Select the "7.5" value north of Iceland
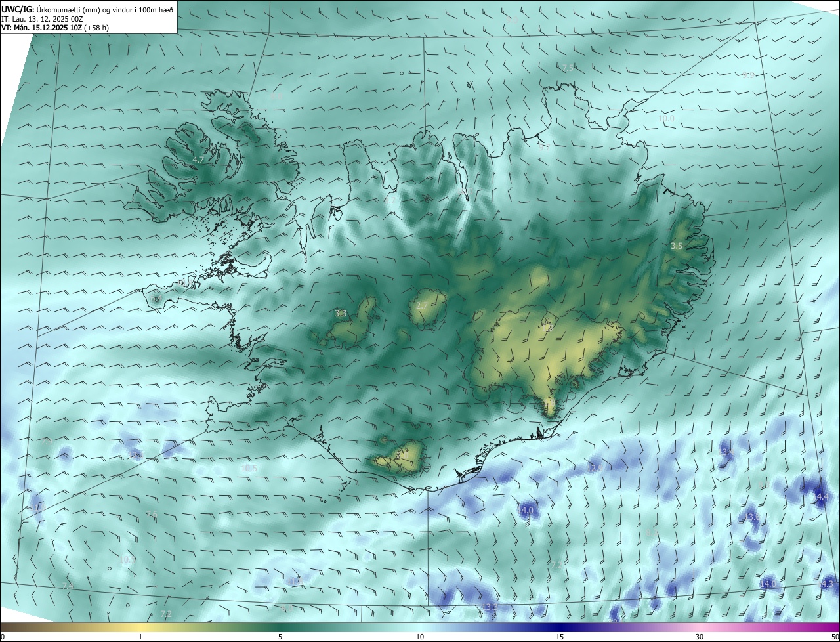The width and height of the screenshot is (840, 642). coord(568,68)
